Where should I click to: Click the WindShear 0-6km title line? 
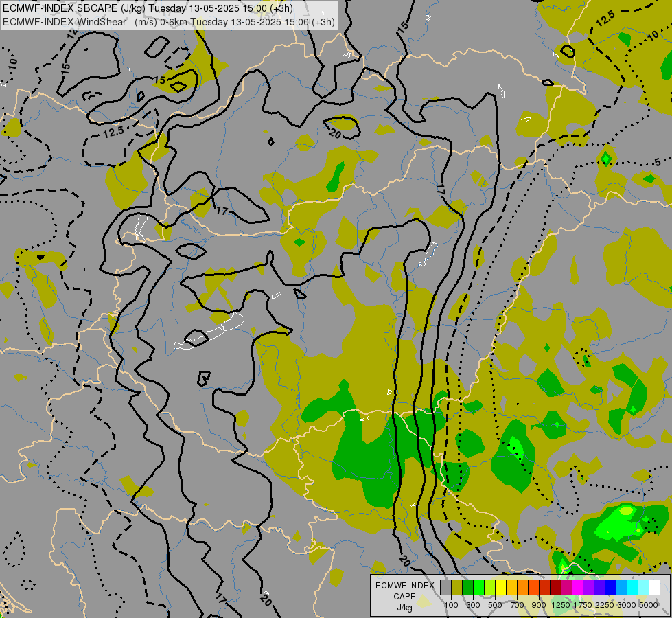(x=168, y=22)
